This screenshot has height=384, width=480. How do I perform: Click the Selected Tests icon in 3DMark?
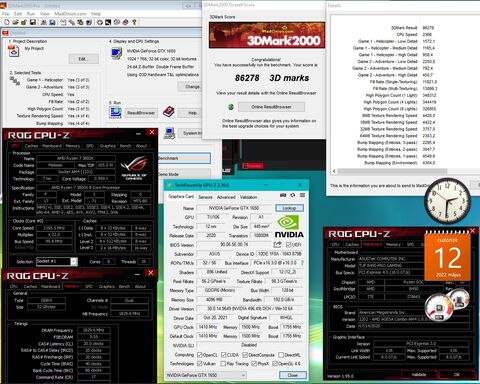(x=15, y=81)
